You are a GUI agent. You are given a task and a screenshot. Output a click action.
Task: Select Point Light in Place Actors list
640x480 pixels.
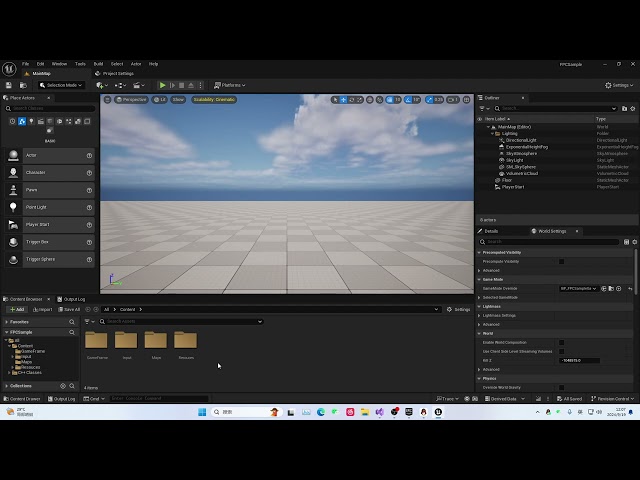pyautogui.click(x=50, y=207)
